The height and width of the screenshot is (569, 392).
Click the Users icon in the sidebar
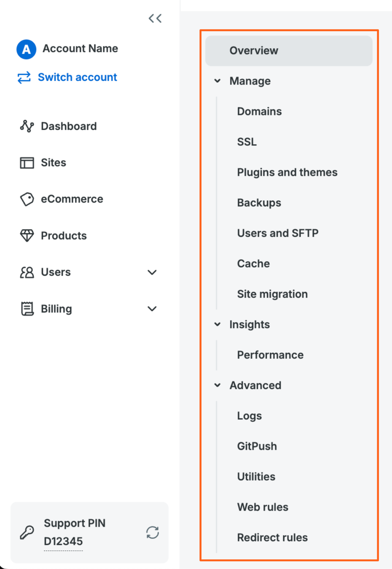point(26,272)
